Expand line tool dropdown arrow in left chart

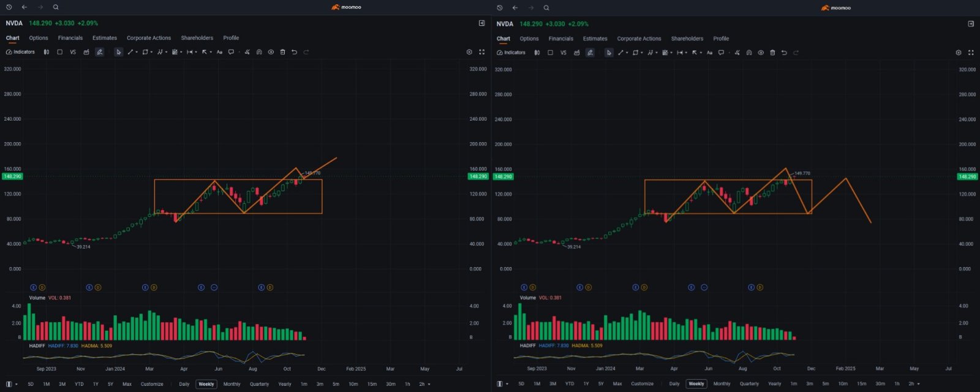coord(137,52)
